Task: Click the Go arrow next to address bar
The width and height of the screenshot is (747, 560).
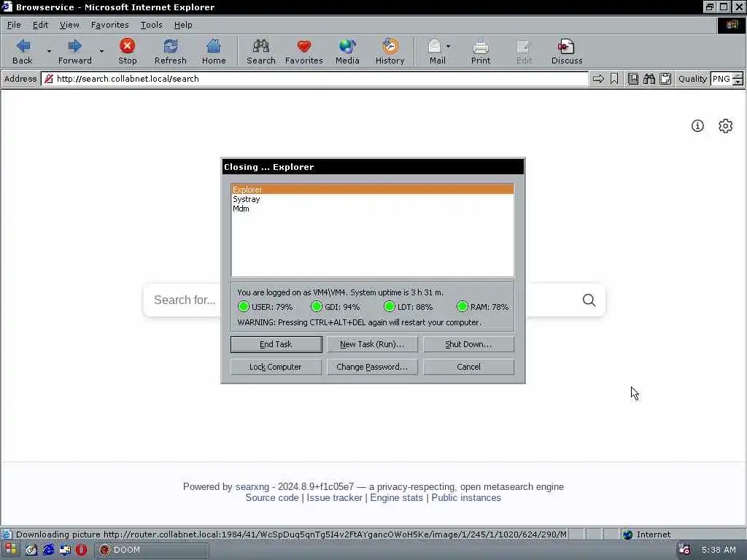Action: tap(598, 79)
